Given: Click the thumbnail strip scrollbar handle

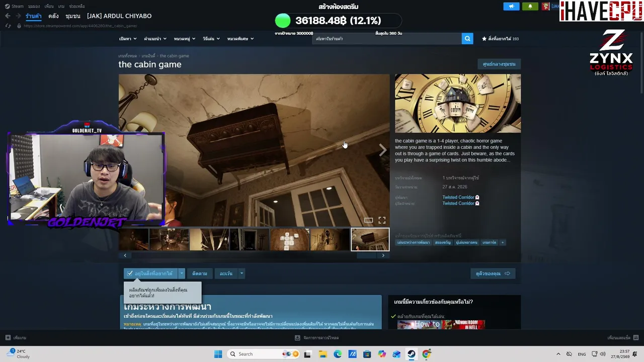Looking at the screenshot, I should 366,255.
